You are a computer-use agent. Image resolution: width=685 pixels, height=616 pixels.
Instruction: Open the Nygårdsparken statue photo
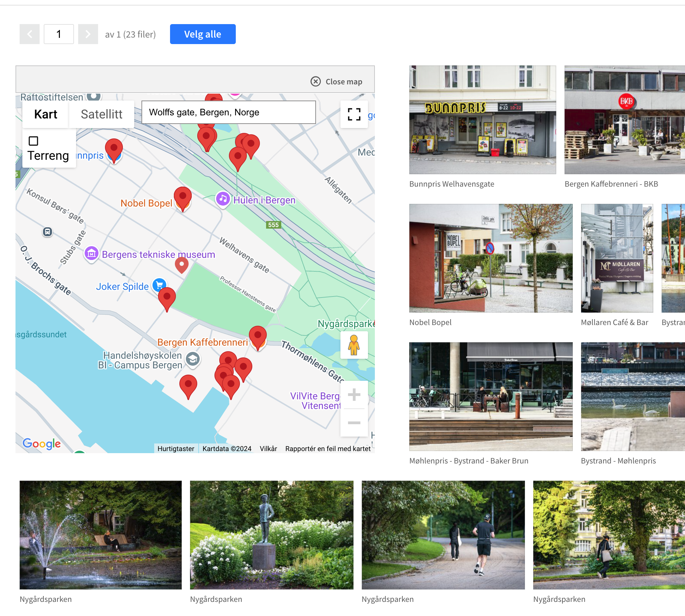pyautogui.click(x=272, y=535)
